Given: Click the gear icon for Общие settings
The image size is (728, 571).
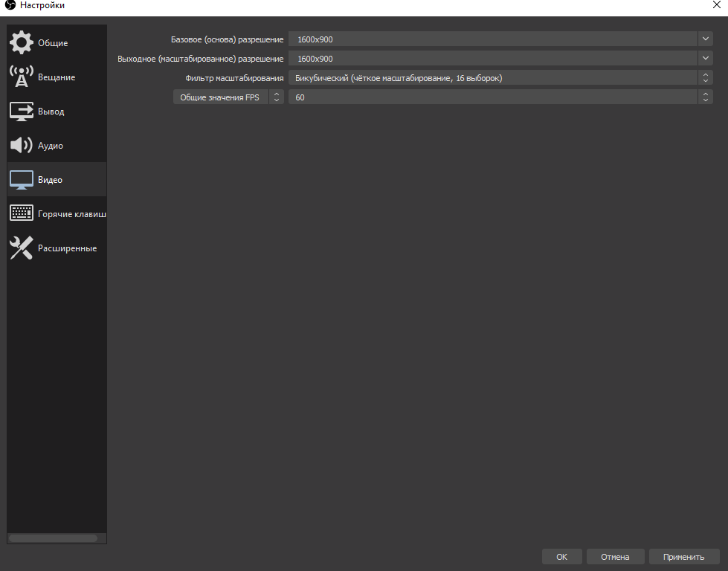Looking at the screenshot, I should 22,42.
